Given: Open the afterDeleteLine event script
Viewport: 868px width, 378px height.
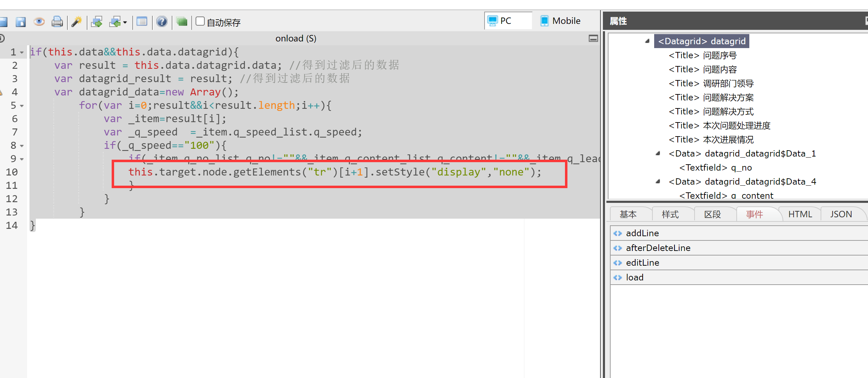Looking at the screenshot, I should (739, 248).
